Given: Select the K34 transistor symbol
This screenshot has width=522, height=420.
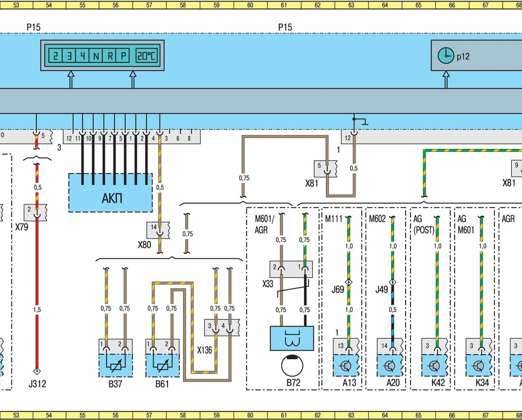Looking at the screenshot, I should click(x=479, y=366).
